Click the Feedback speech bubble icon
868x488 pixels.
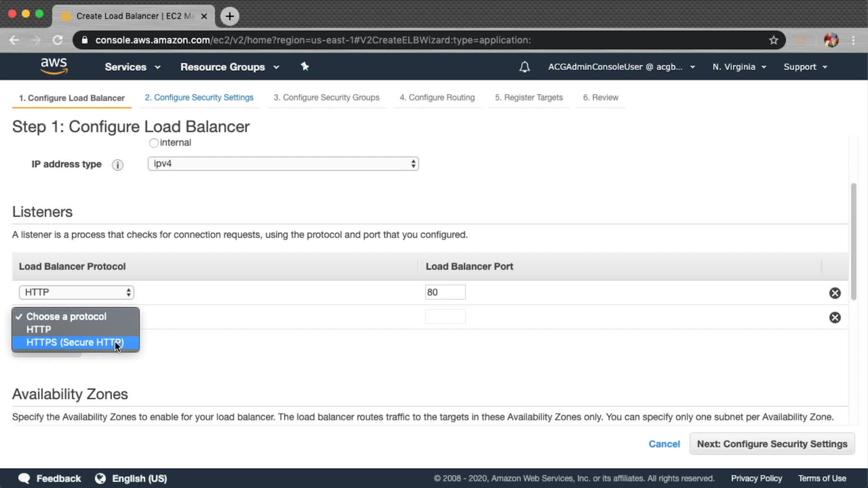click(24, 479)
